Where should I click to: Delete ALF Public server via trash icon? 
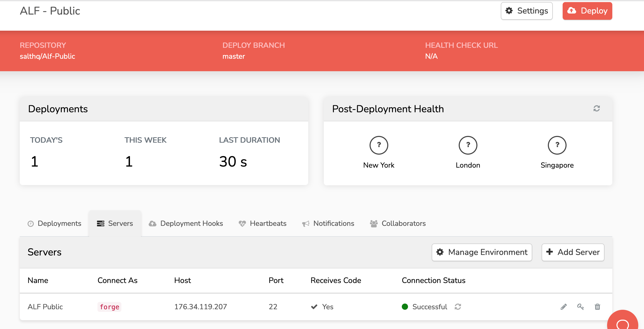pyautogui.click(x=597, y=307)
